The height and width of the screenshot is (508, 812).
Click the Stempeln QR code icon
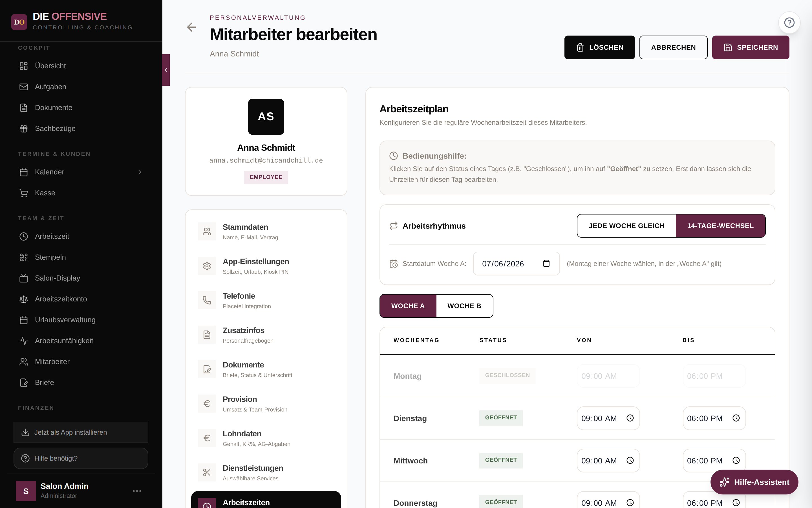(x=23, y=257)
